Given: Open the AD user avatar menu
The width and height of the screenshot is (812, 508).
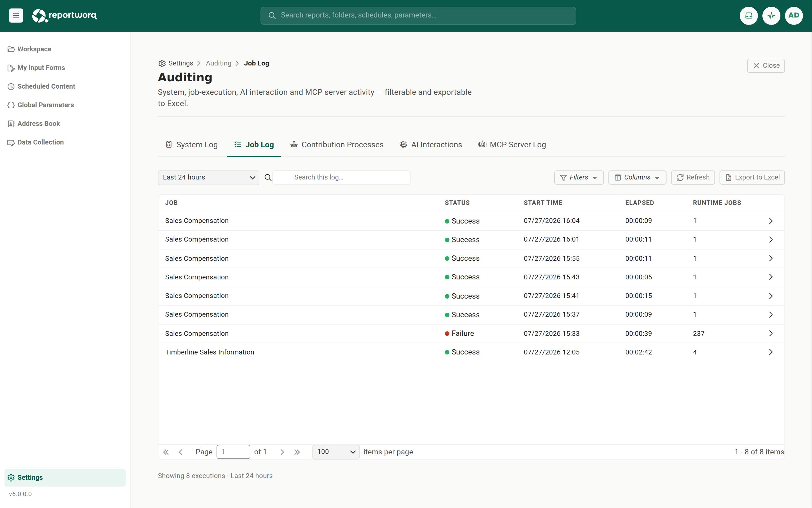Looking at the screenshot, I should click(x=794, y=16).
